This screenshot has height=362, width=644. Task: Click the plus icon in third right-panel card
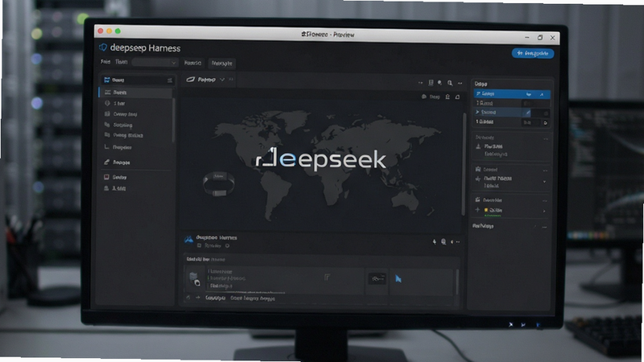[477, 210]
